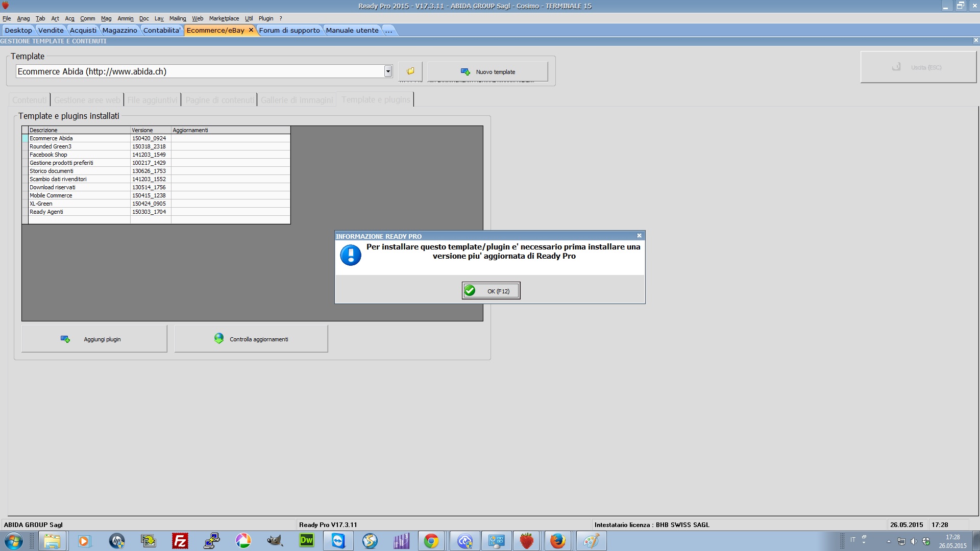Screen dimensions: 980x551
Task: Open GIMP from the taskbar
Action: [275, 541]
